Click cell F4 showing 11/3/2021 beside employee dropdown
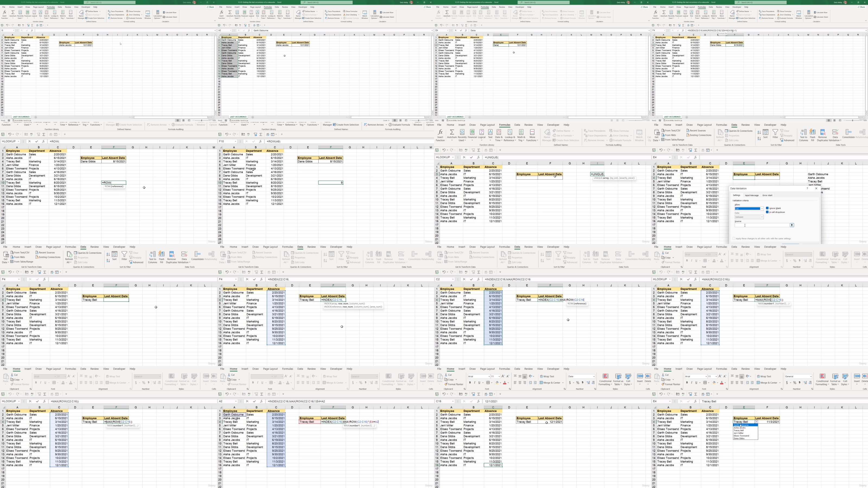Viewport: 868px width, 488px height. (x=767, y=422)
